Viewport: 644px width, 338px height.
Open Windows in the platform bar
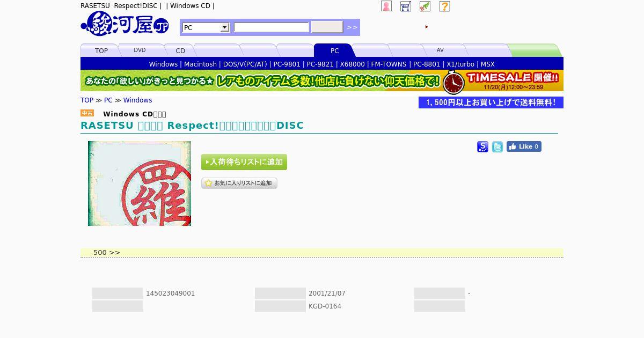pos(163,64)
